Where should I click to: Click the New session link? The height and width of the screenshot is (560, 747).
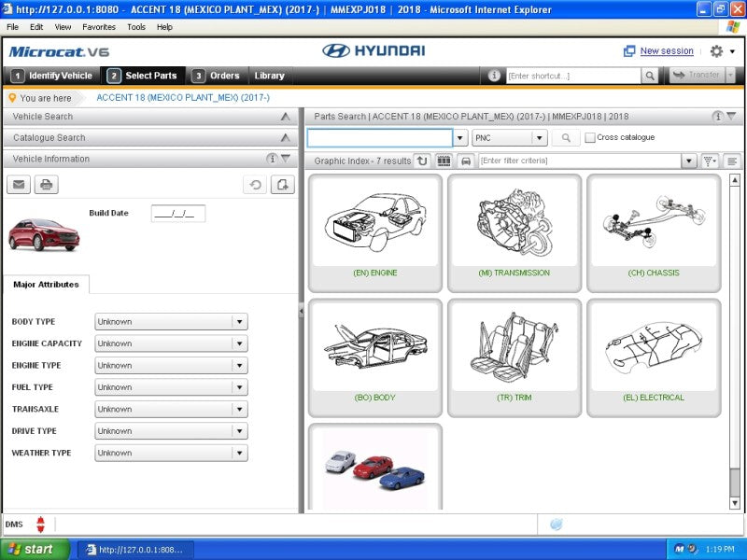(666, 51)
